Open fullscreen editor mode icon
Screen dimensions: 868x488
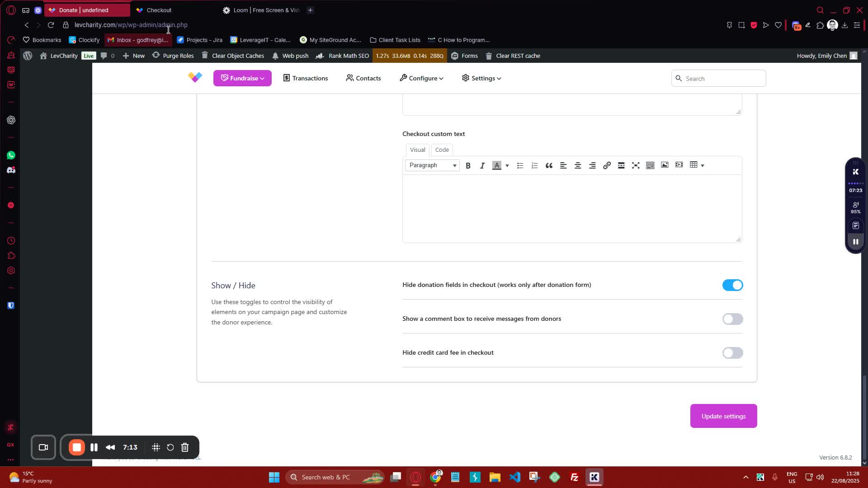click(x=636, y=165)
